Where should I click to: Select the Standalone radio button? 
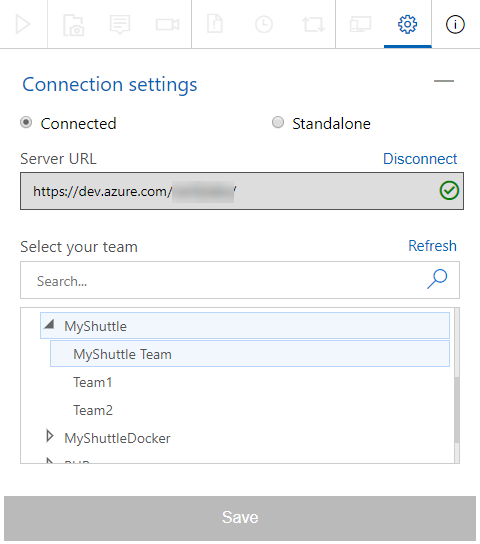[278, 122]
